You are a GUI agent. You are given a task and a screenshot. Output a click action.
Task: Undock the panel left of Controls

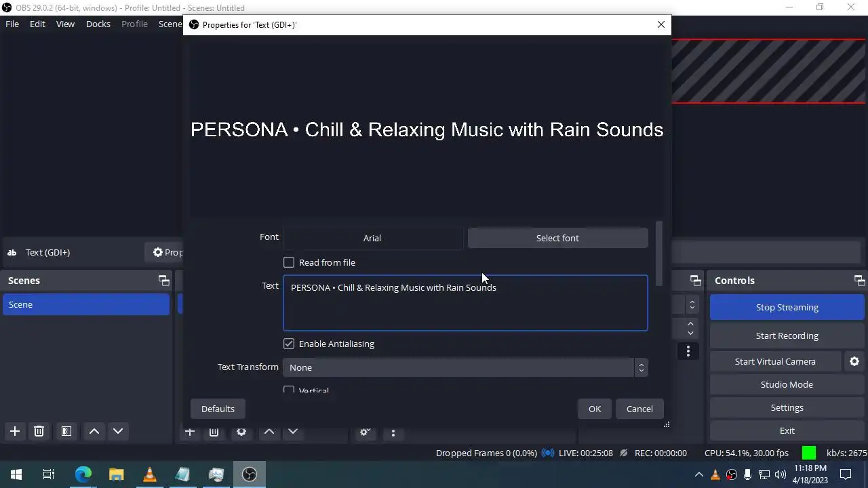[x=695, y=281]
